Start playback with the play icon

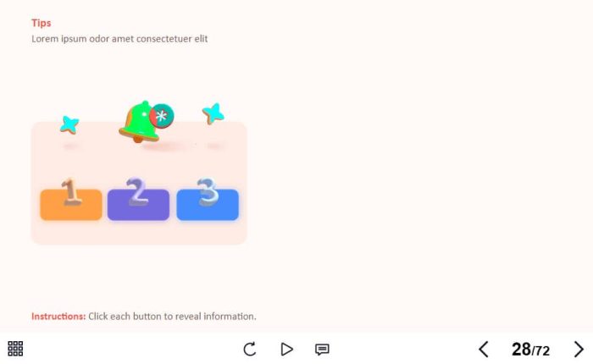tap(286, 349)
